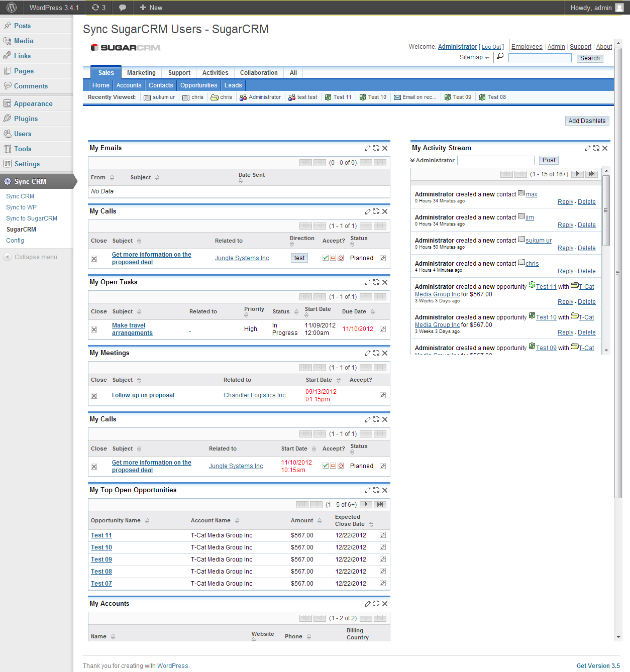
Task: Click the Search button
Action: (x=590, y=58)
